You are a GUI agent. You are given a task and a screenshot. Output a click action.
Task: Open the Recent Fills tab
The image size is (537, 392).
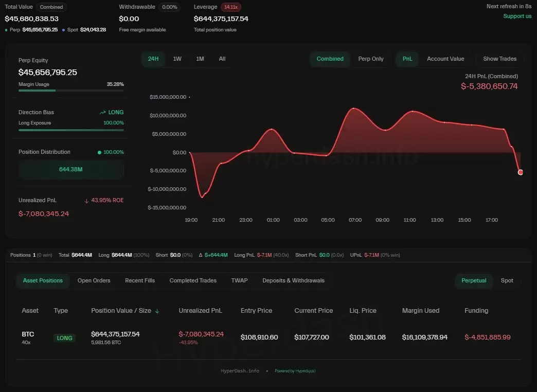click(x=140, y=281)
